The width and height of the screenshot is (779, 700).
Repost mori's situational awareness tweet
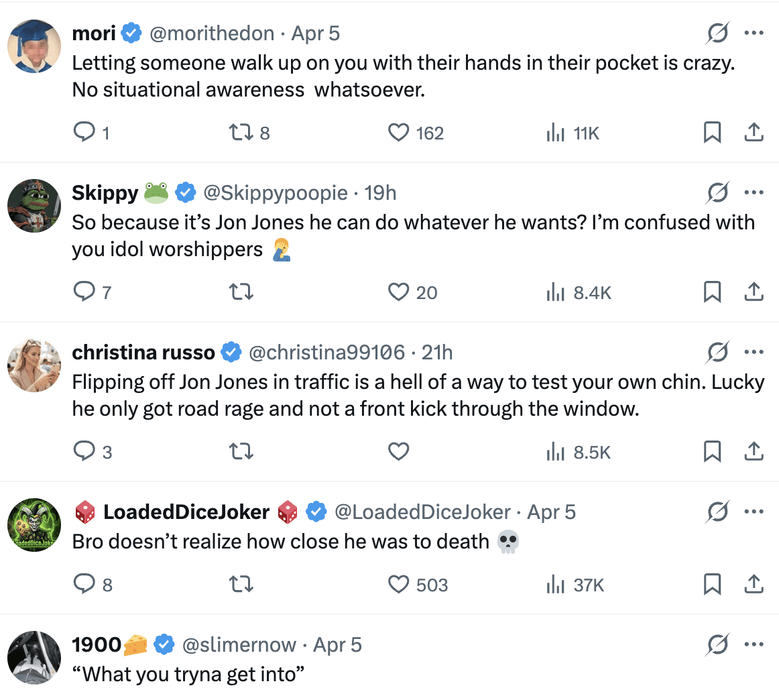241,133
